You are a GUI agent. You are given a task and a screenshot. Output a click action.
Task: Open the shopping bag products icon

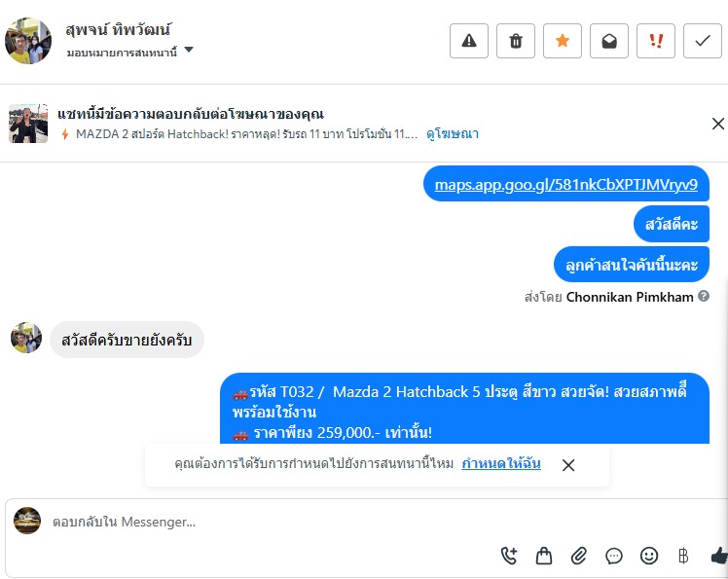[x=544, y=556]
